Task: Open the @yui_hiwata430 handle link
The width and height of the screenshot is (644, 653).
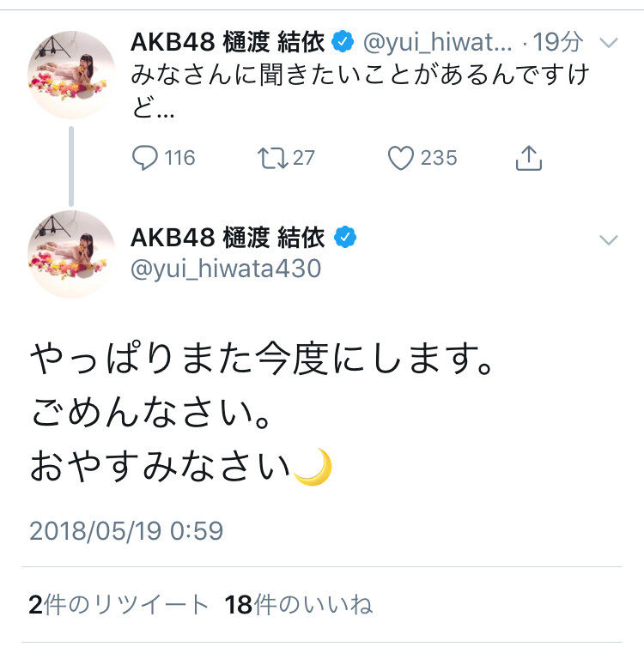Action: pyautogui.click(x=226, y=269)
